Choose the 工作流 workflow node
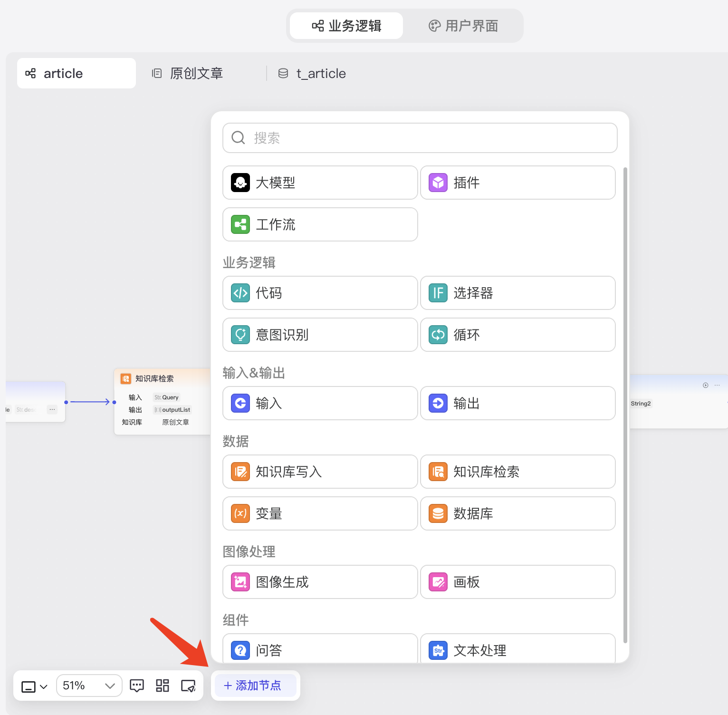728x715 pixels. [x=320, y=224]
